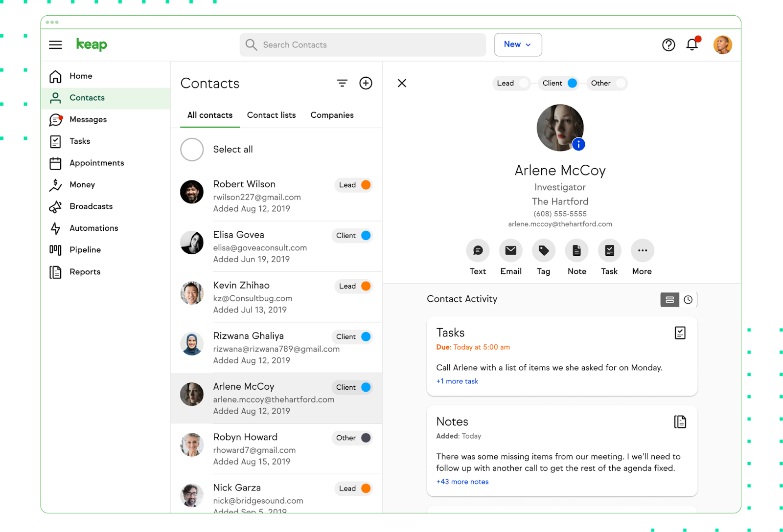Toggle Arlene McCoy's Client badge in list
This screenshot has height=532, width=783.
[x=352, y=387]
